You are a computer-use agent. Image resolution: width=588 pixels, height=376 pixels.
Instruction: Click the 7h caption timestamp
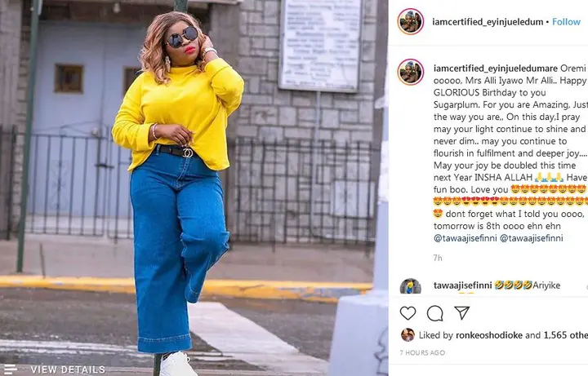438,258
